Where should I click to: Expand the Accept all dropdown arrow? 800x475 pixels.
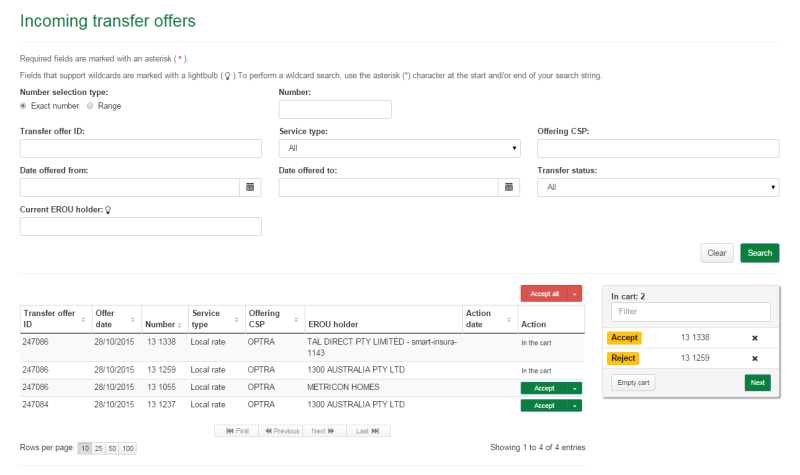pyautogui.click(x=574, y=294)
